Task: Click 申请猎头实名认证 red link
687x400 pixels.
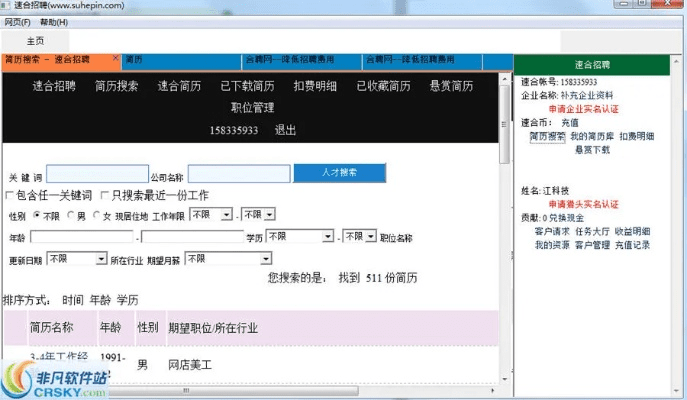Action: pyautogui.click(x=584, y=204)
